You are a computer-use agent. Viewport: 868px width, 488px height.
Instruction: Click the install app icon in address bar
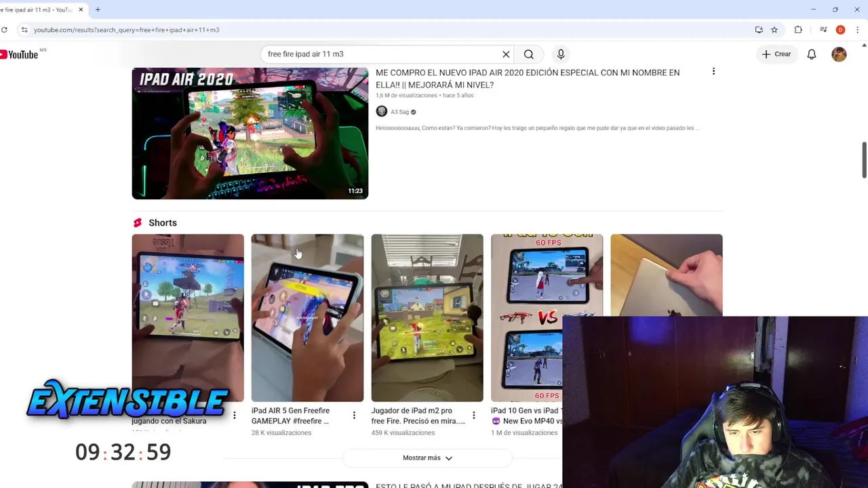tap(759, 30)
